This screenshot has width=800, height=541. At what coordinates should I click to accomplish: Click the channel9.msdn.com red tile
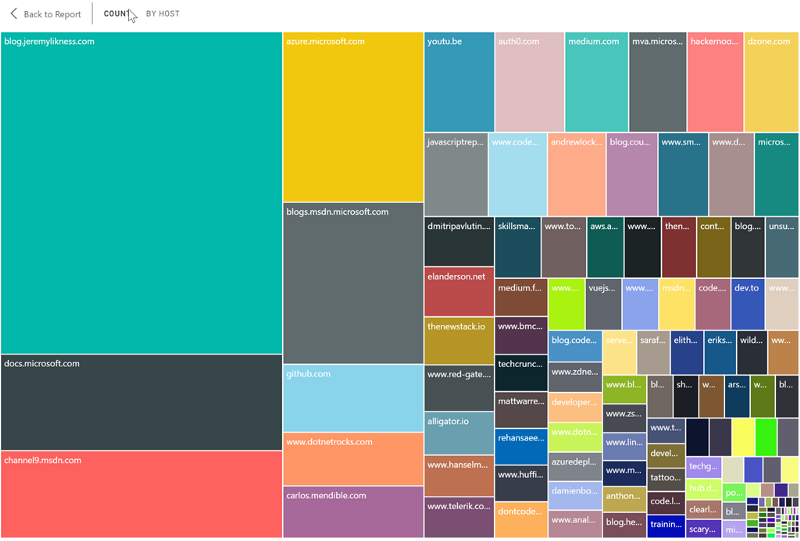(141, 494)
